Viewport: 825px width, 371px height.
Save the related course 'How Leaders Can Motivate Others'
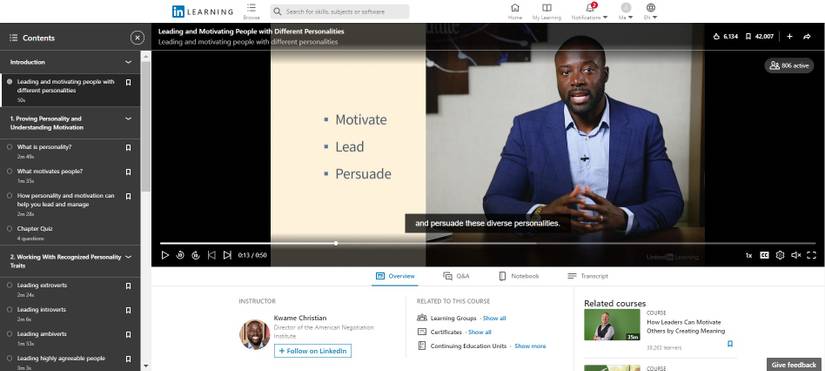tap(730, 344)
